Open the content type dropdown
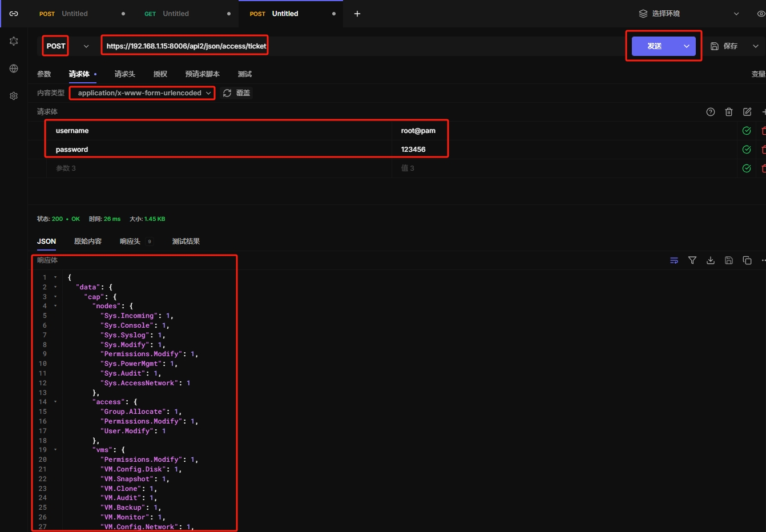766x532 pixels. (x=142, y=93)
